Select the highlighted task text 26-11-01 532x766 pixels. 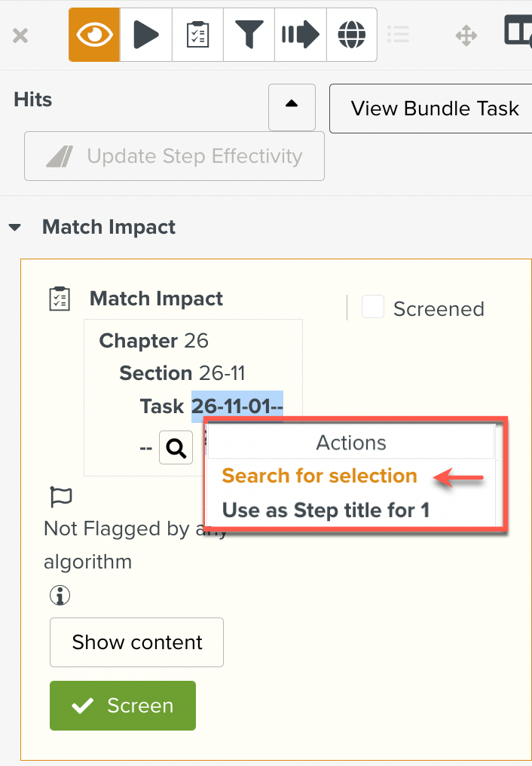click(x=235, y=406)
